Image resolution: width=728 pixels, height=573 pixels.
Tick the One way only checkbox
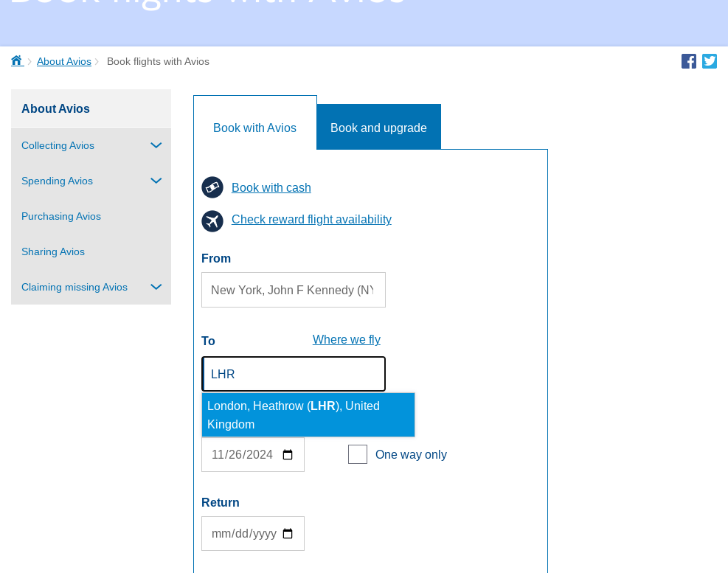pos(358,454)
